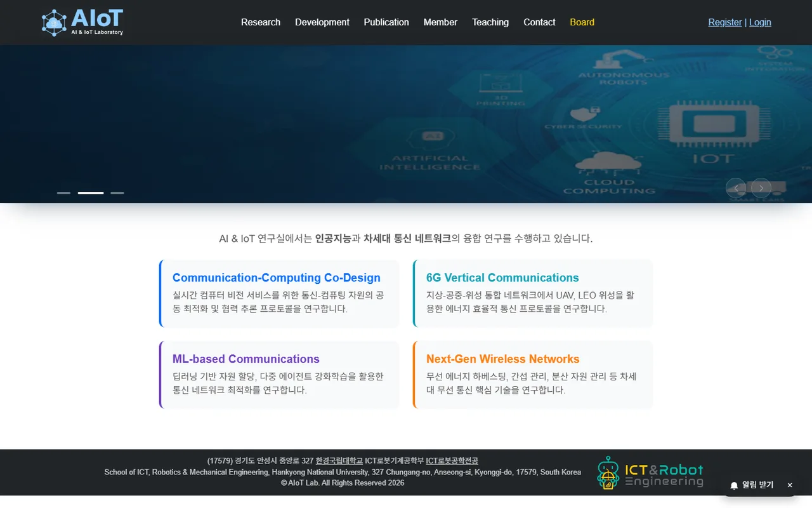Viewport: 812px width, 508px height.
Task: Click the 'AI & IoT 연구실에서는' intro sentence
Action: click(x=406, y=239)
